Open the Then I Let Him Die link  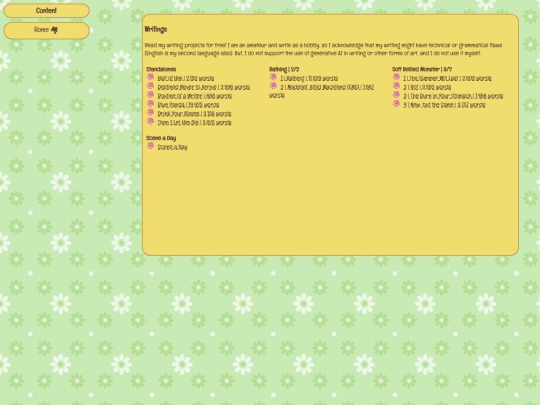(194, 123)
